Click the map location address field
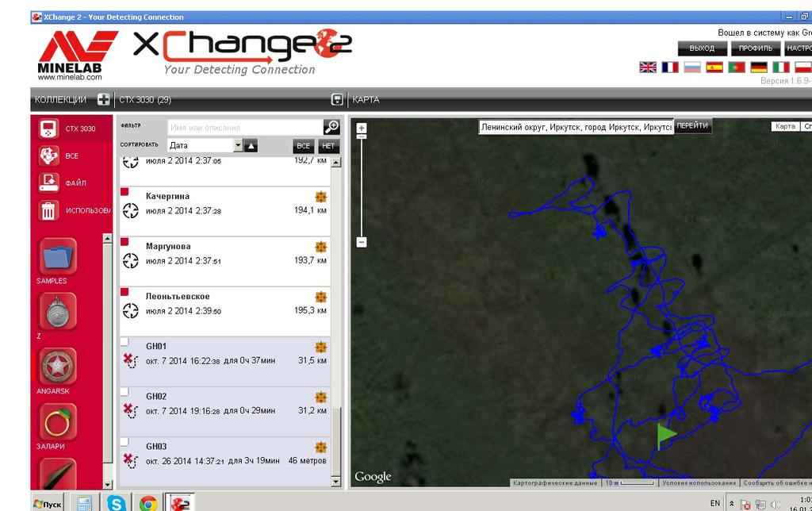The height and width of the screenshot is (511, 812). point(576,127)
